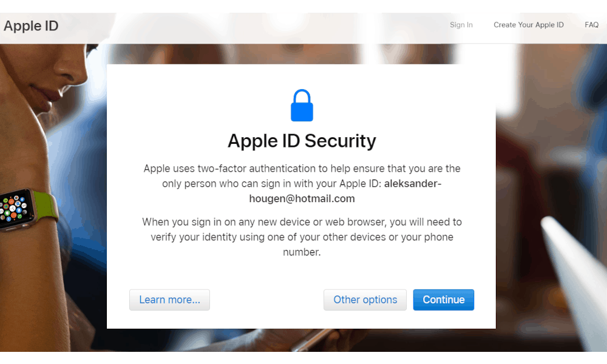Viewport: 607px width, 364px height.
Task: Click the padlock shackle graphic
Action: point(302,96)
